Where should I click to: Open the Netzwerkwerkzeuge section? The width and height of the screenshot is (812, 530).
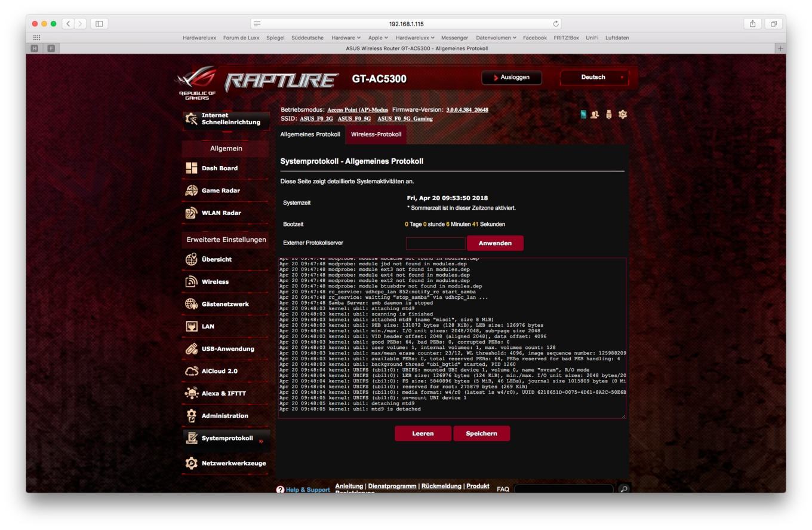[x=226, y=463]
